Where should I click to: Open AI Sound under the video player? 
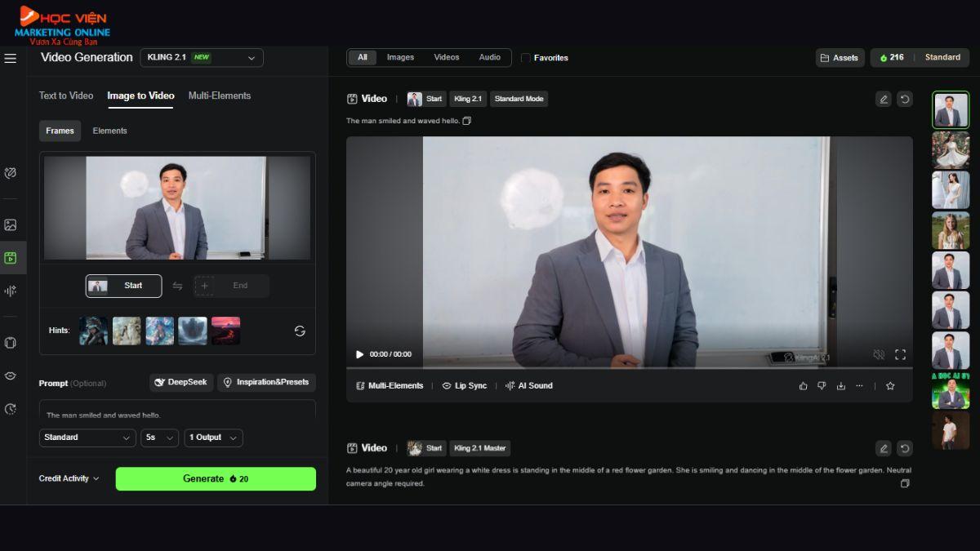pos(529,385)
